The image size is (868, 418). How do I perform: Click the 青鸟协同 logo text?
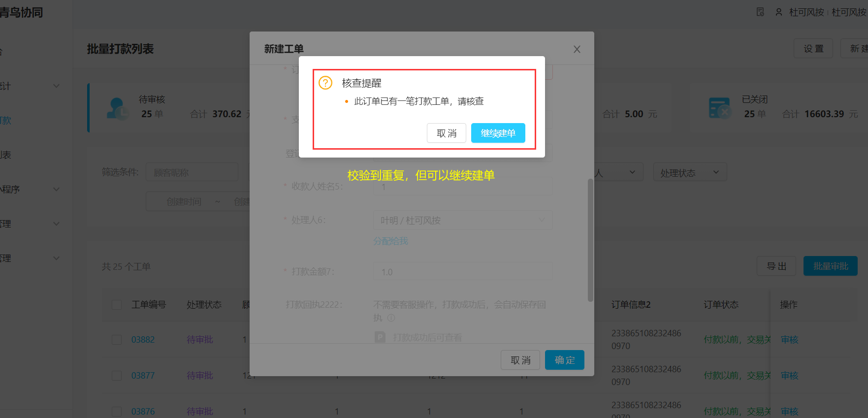[x=21, y=12]
